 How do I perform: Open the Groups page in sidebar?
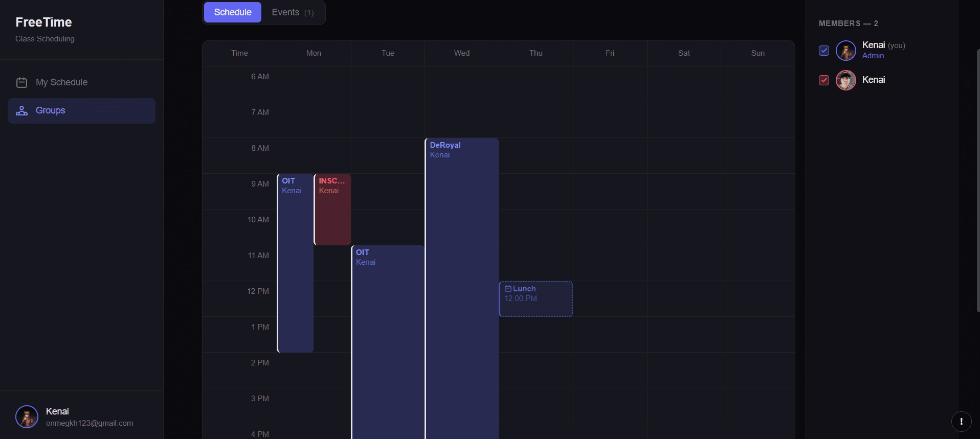[x=50, y=110]
